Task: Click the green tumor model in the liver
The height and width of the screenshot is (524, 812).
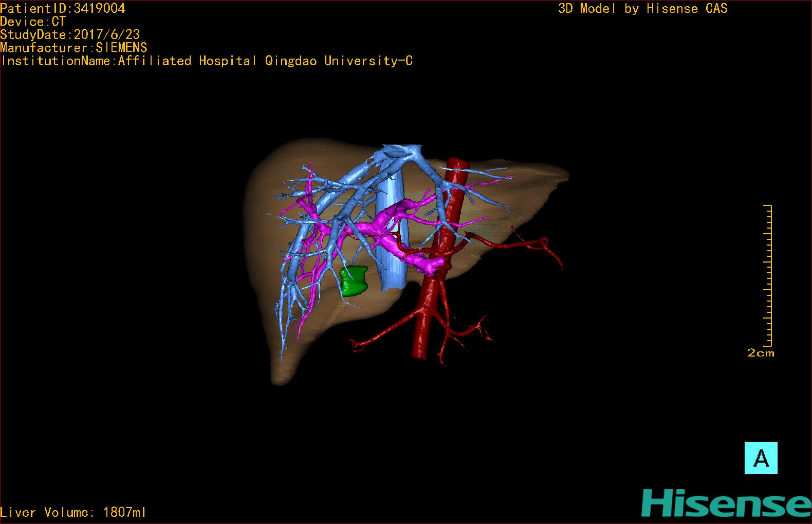Action: tap(354, 280)
